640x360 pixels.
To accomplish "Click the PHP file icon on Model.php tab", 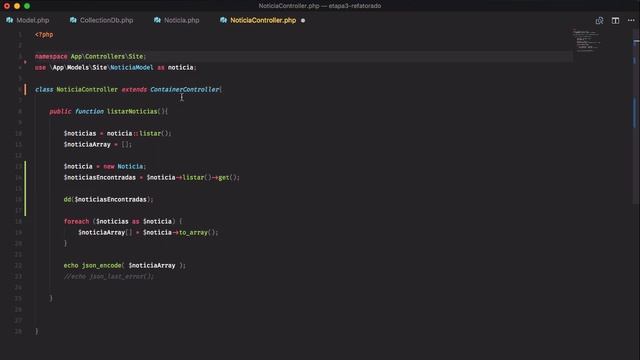I will tap(9, 20).
